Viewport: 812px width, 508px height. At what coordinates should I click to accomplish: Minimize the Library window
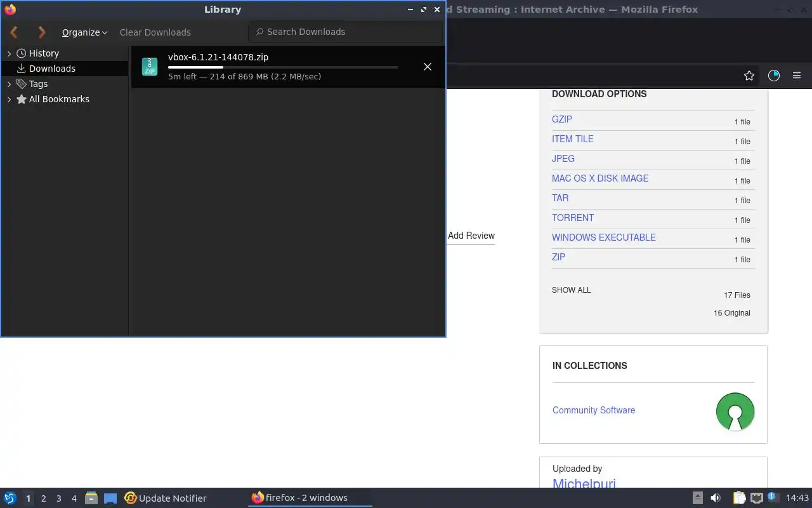[x=410, y=10]
